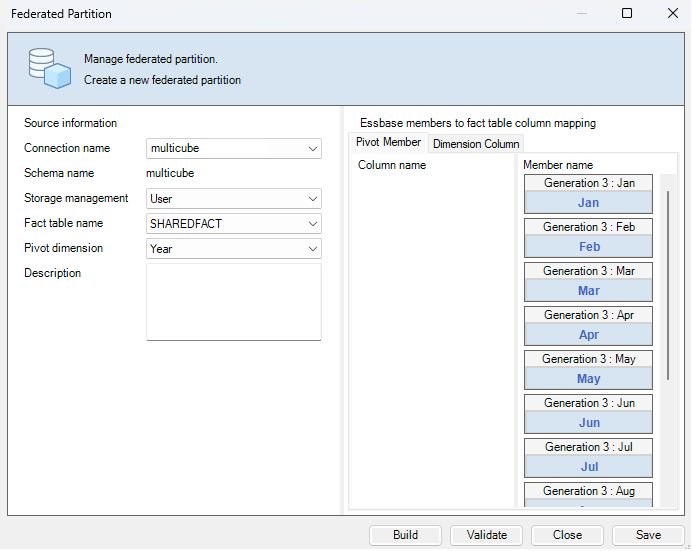Maximize the Federated Partition window
This screenshot has width=692, height=551.
(627, 14)
